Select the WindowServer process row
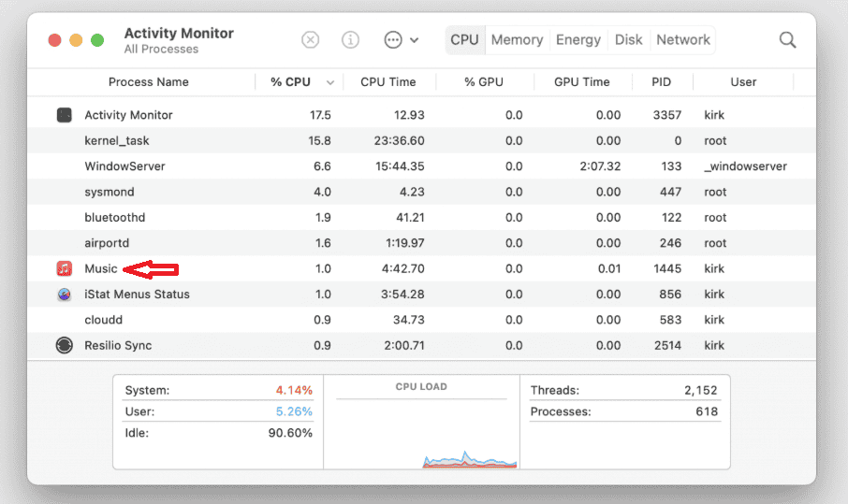The image size is (848, 504). point(421,166)
